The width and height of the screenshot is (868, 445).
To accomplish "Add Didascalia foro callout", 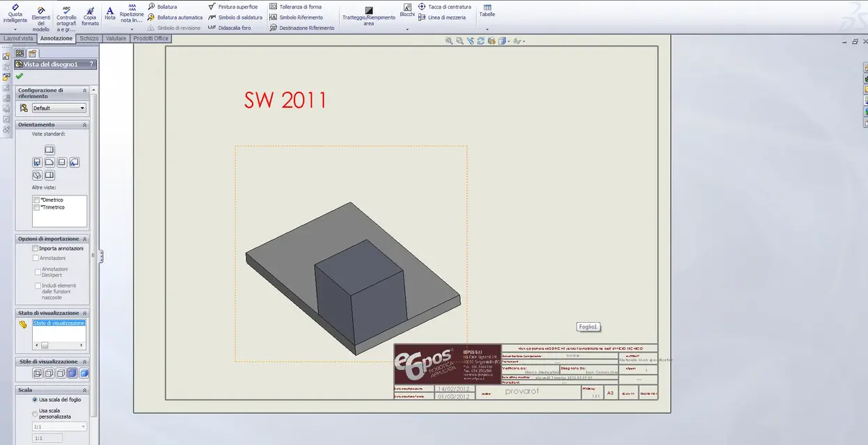I will pos(230,28).
